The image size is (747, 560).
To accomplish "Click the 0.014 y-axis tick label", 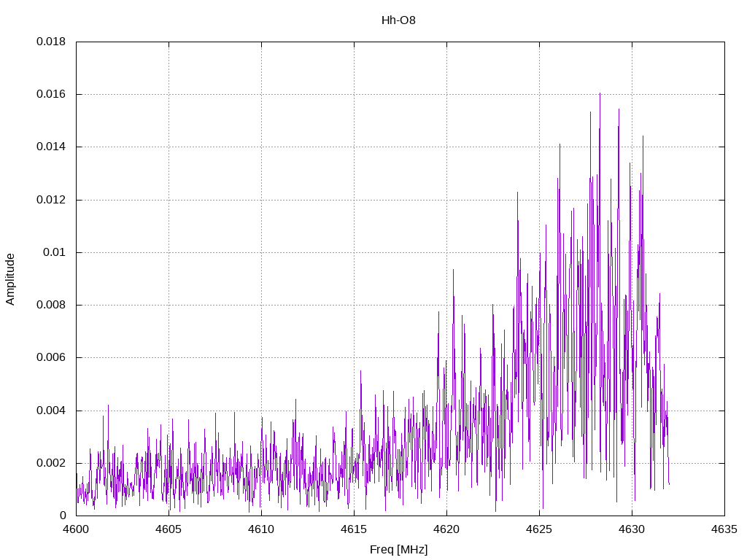I will point(51,147).
